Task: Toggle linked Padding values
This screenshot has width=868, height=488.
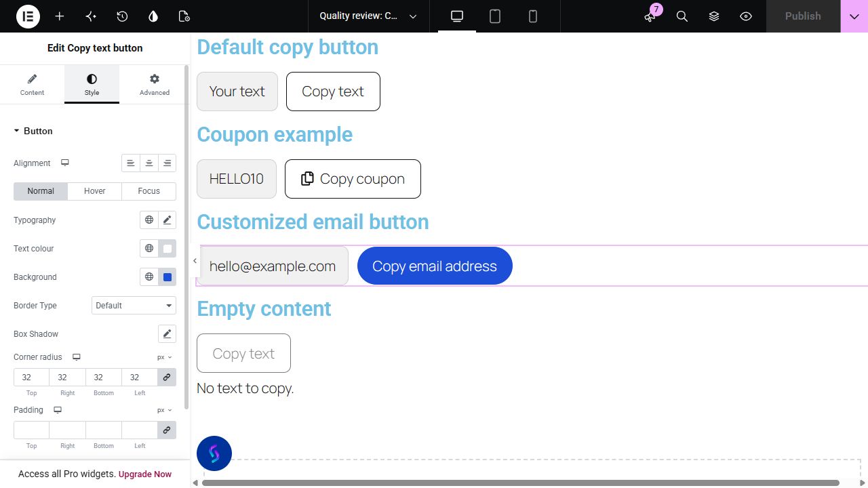Action: click(167, 430)
